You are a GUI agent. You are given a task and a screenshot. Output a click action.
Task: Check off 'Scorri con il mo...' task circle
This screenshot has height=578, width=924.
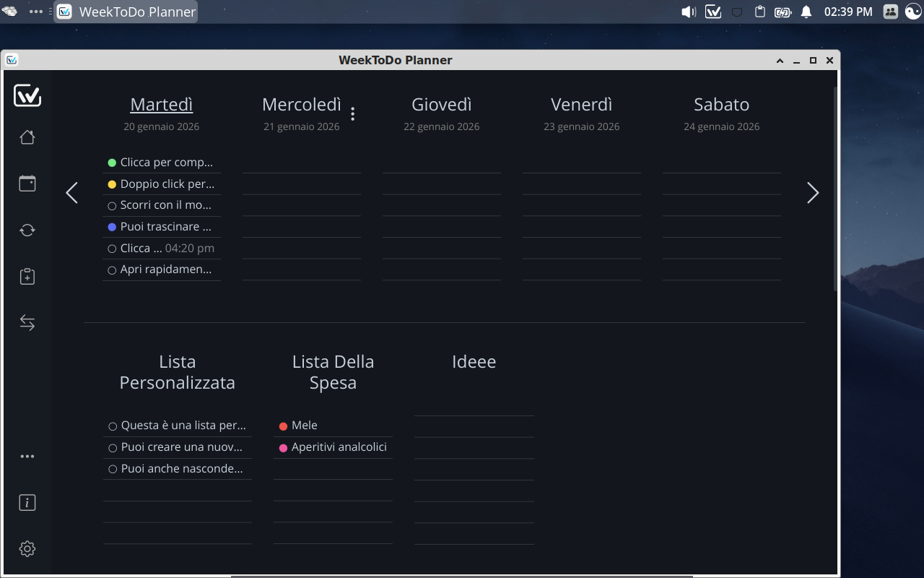pos(112,206)
